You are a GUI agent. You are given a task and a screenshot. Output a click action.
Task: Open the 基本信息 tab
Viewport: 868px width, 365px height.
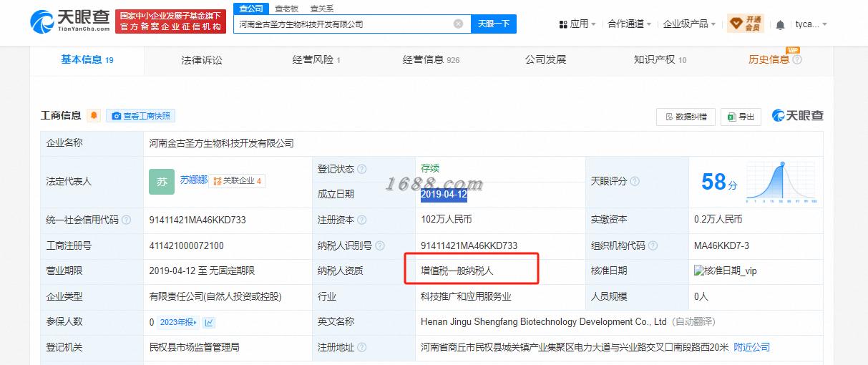87,60
